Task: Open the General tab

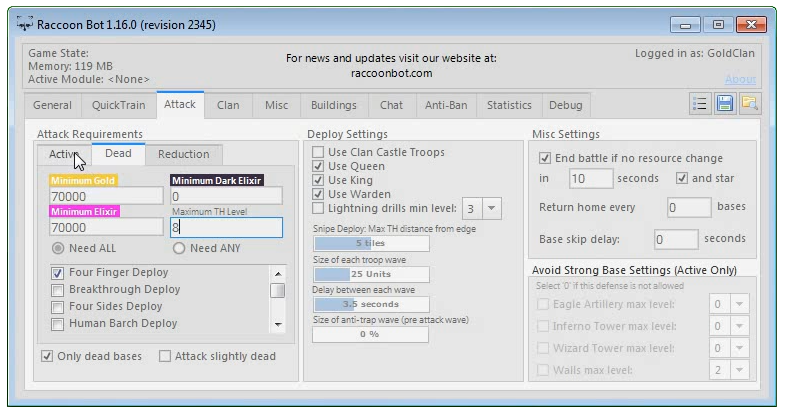Action: [52, 105]
